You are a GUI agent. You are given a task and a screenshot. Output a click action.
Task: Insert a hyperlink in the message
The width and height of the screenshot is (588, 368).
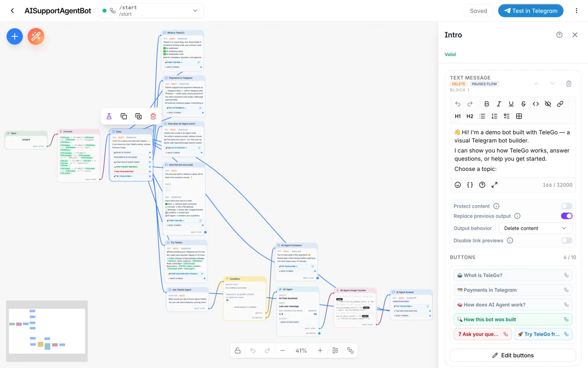[x=560, y=104]
